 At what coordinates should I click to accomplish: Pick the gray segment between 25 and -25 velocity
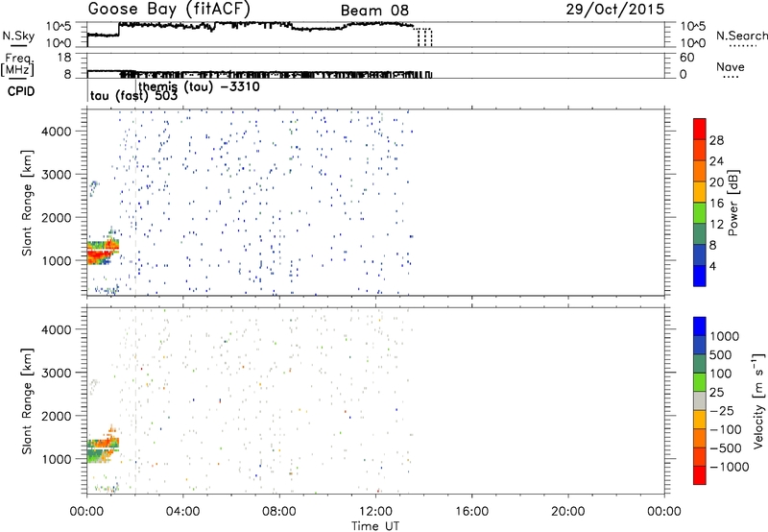(700, 400)
